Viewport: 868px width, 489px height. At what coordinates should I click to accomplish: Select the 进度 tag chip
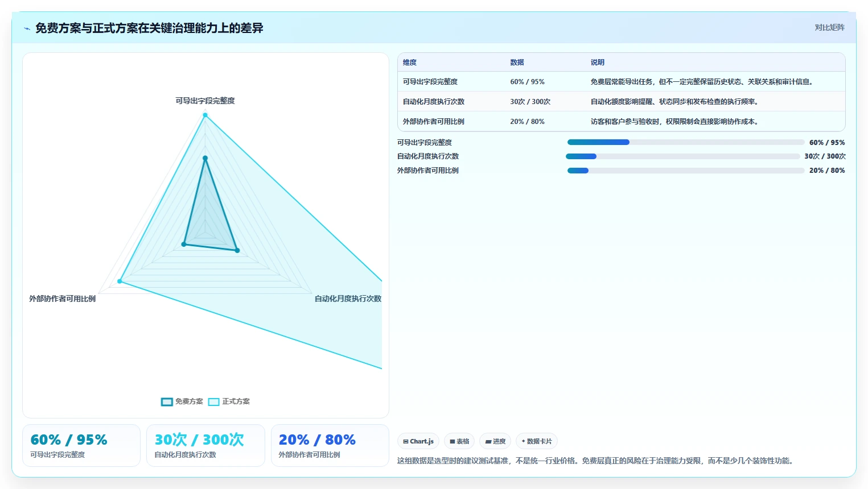[x=495, y=441]
